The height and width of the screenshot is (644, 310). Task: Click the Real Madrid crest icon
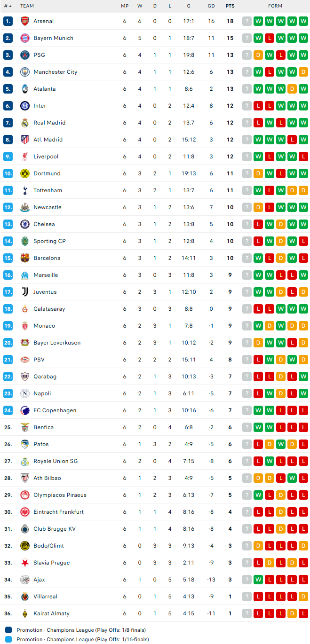25,123
